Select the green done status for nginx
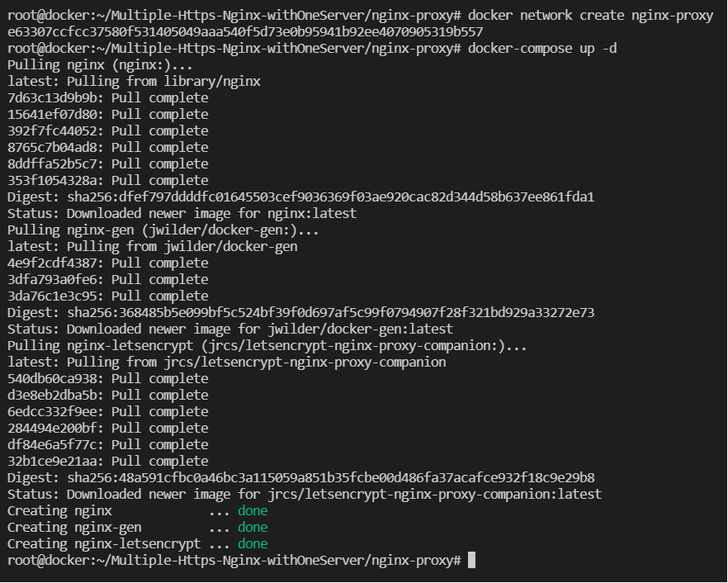The image size is (728, 583). [x=253, y=510]
